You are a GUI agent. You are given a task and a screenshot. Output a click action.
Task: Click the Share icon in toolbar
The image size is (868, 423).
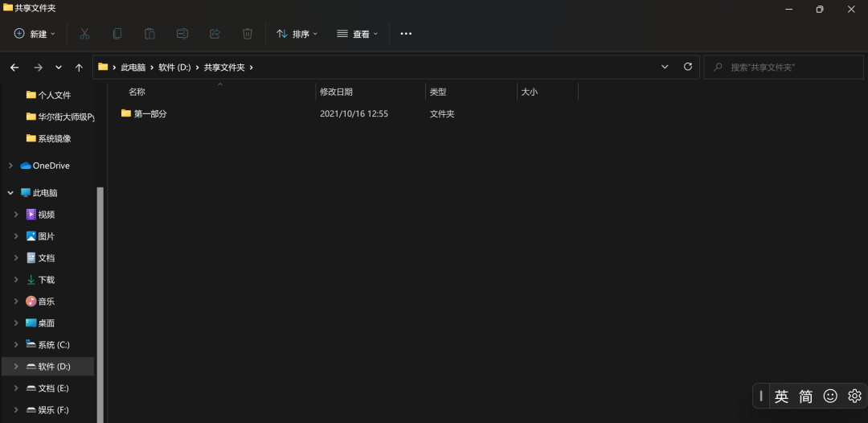coord(215,34)
